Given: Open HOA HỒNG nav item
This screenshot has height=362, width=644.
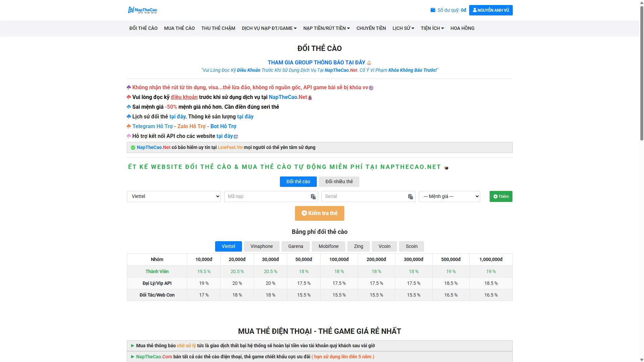Looking at the screenshot, I should pyautogui.click(x=462, y=28).
